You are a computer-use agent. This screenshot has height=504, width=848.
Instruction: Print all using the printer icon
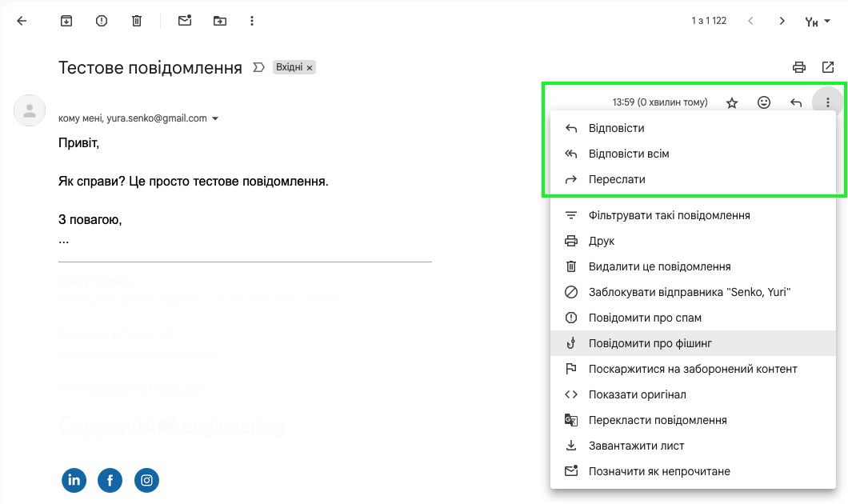click(x=798, y=67)
